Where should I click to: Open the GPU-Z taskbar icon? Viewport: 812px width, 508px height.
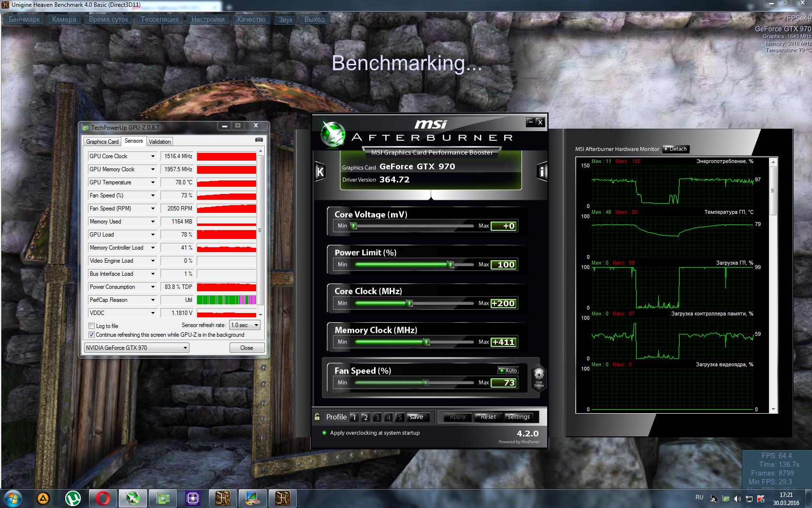click(163, 498)
